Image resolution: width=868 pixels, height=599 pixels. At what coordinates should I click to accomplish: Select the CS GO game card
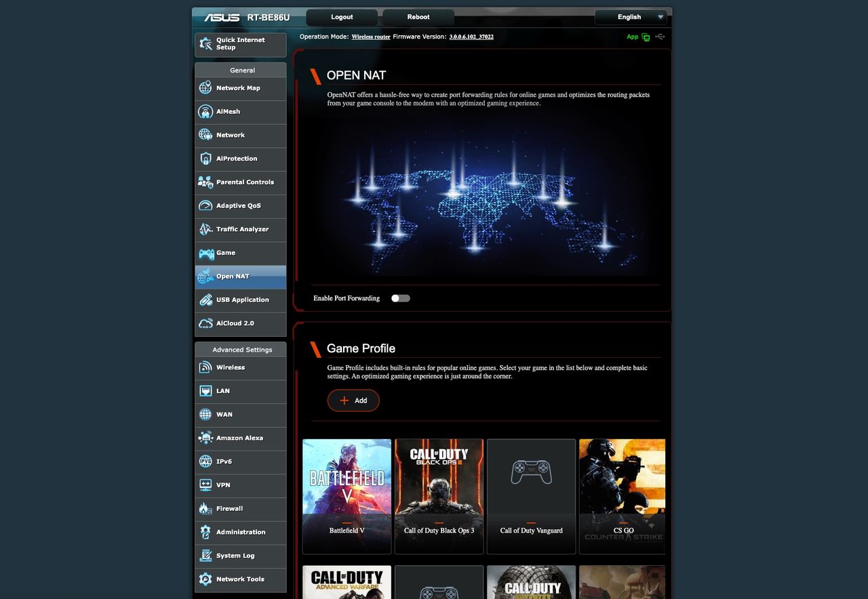[x=623, y=497]
